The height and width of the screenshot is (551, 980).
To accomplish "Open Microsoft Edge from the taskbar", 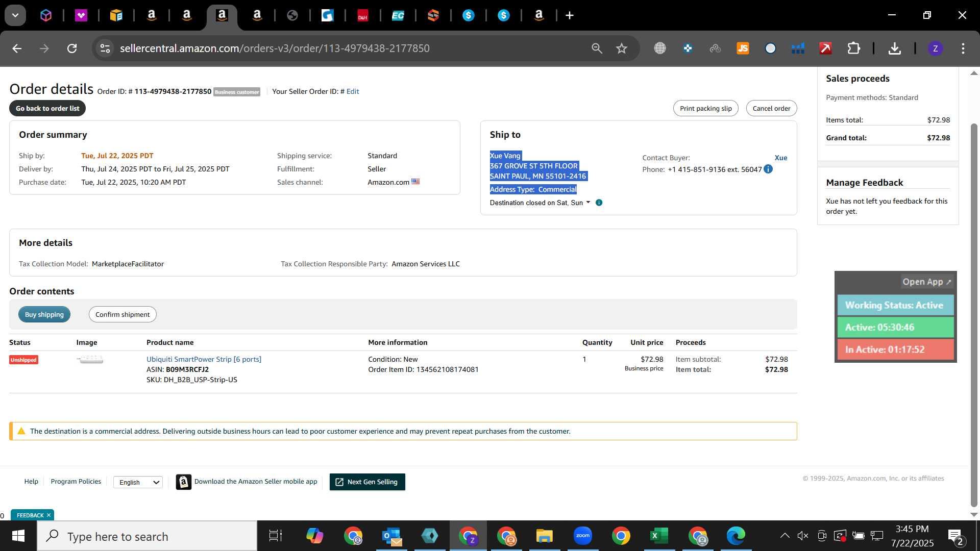I will point(736,536).
